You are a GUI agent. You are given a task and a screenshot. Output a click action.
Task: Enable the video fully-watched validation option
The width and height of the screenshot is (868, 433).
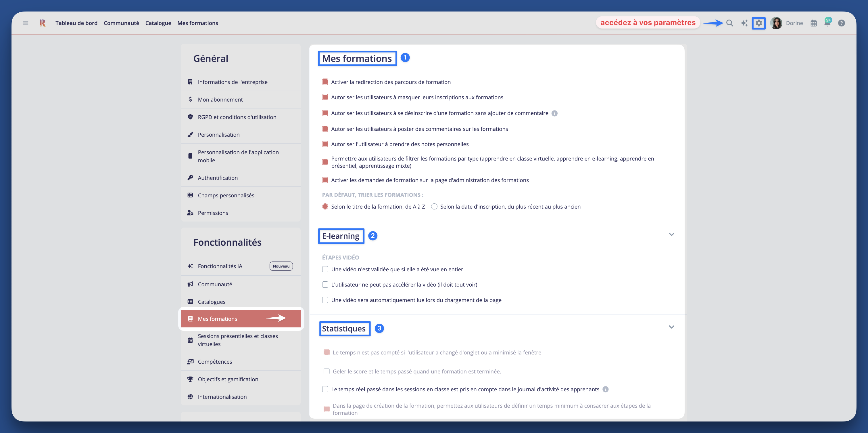pyautogui.click(x=325, y=269)
